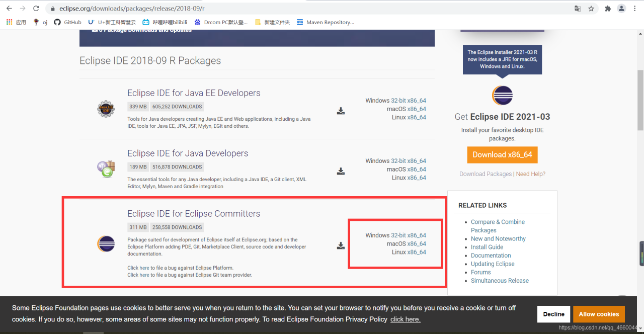The height and width of the screenshot is (334, 644).
Task: Click 'here' to file Eclipse Platform bug
Action: coord(144,268)
